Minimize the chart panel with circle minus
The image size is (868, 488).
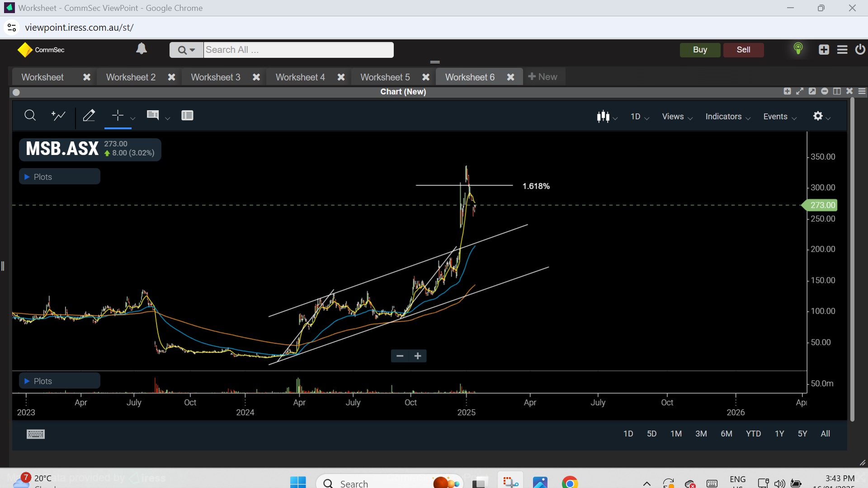[x=825, y=91]
